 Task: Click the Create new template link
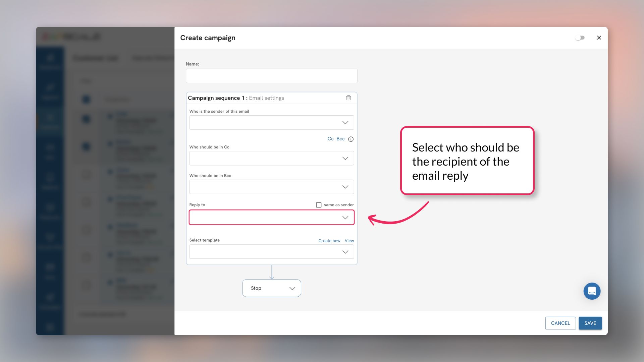[329, 240]
